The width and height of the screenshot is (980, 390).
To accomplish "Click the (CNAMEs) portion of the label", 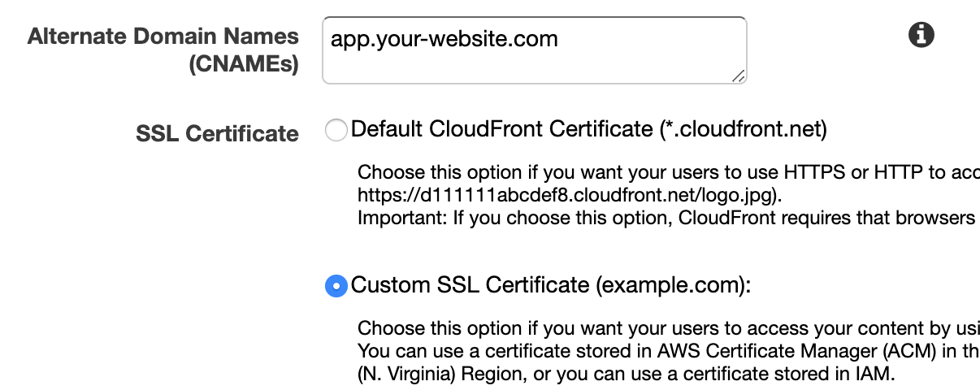I will (x=243, y=65).
